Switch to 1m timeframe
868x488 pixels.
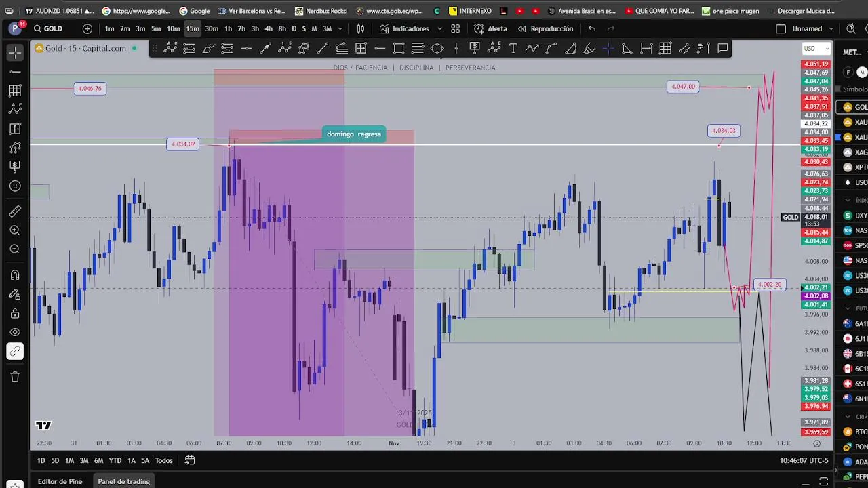pyautogui.click(x=109, y=28)
